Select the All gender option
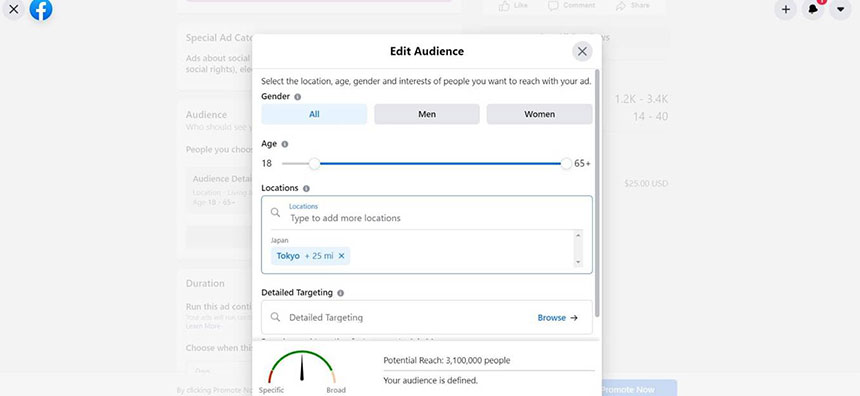 (x=314, y=114)
